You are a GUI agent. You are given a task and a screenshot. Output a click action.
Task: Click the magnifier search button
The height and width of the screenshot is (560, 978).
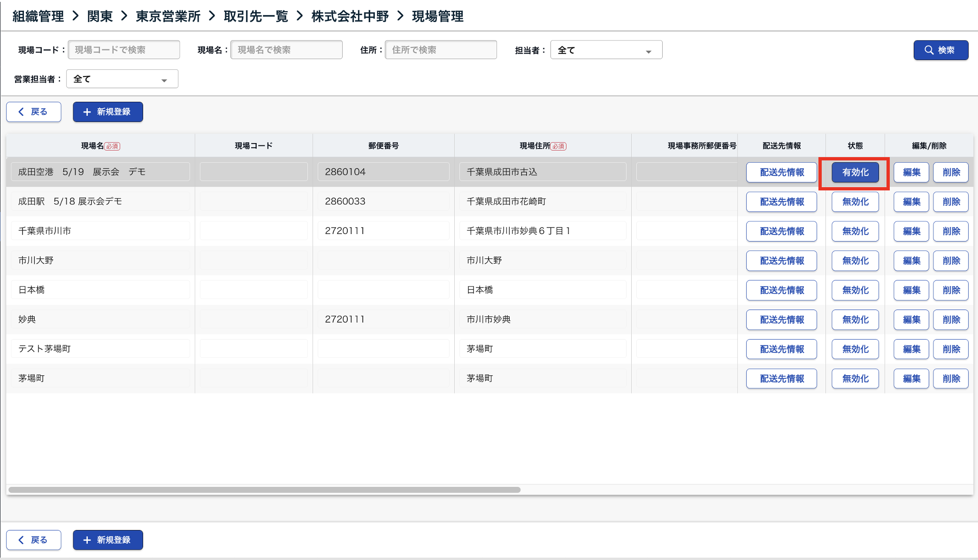point(940,50)
